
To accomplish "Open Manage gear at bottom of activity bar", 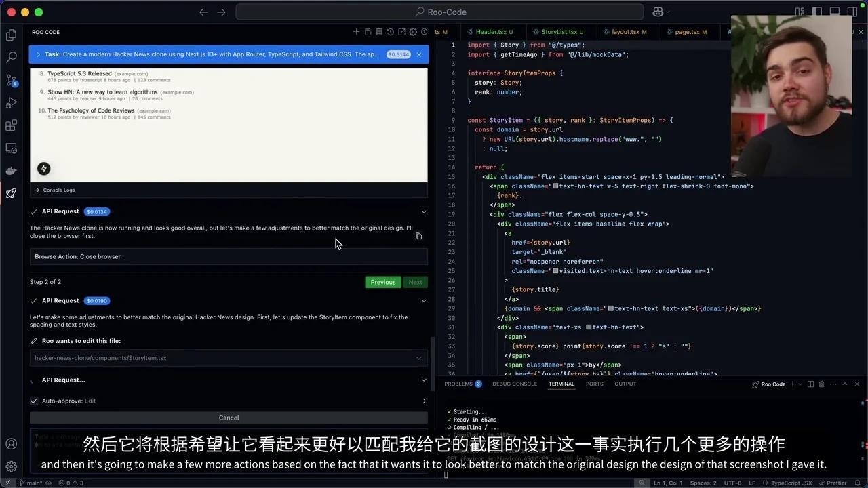I will 11,466.
